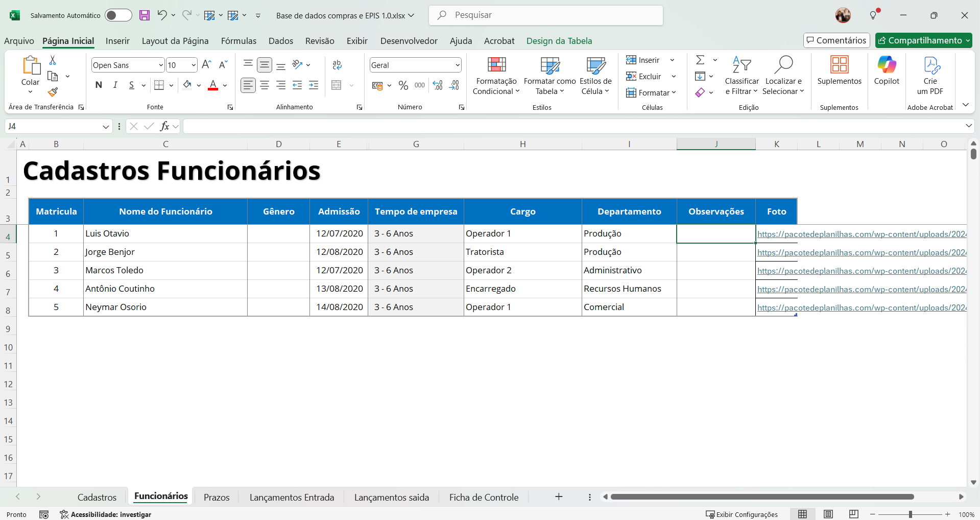The width and height of the screenshot is (980, 520).
Task: Click the Suplementos add-ins icon
Action: pyautogui.click(x=839, y=65)
